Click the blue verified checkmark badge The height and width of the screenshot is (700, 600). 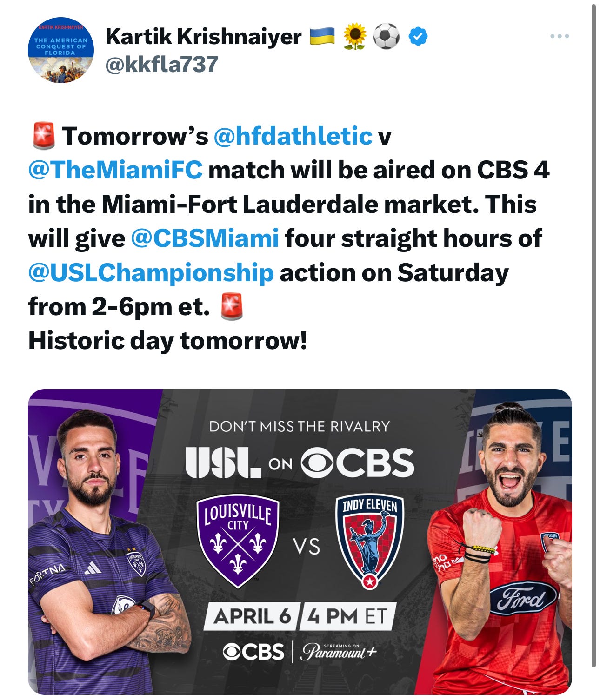[x=418, y=36]
